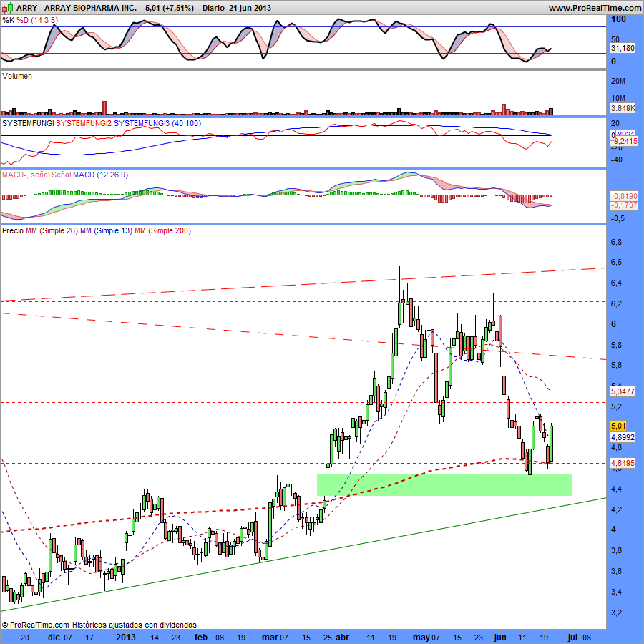Select the 3.649K volume value tag
This screenshot has width=644, height=644.
623,109
